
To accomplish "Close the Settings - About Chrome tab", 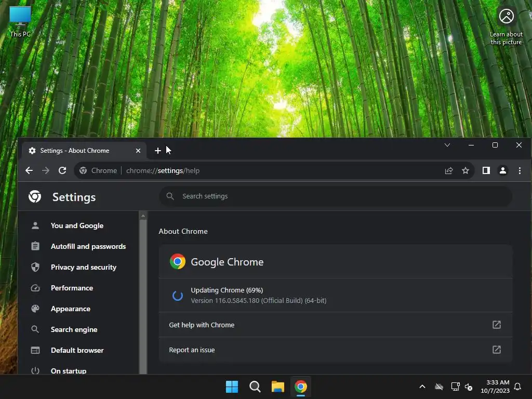I will coord(138,151).
